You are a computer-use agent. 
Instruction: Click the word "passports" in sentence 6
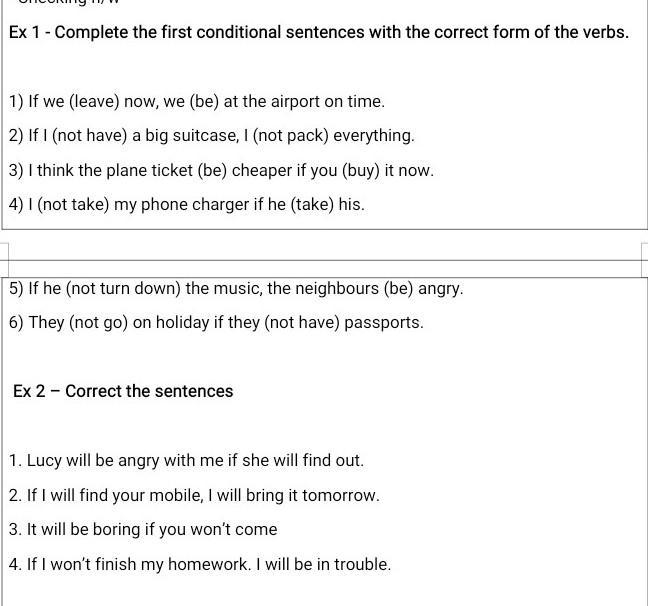383,322
